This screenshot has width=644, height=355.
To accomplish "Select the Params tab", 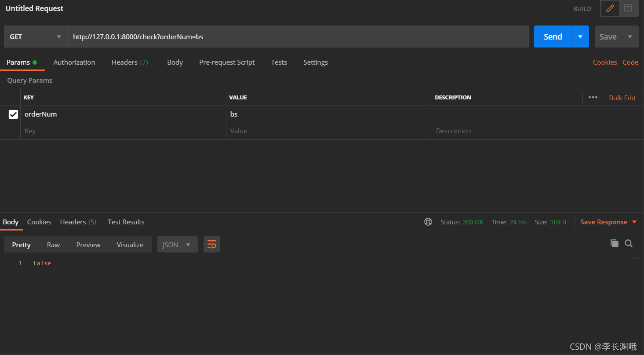I will [x=22, y=62].
